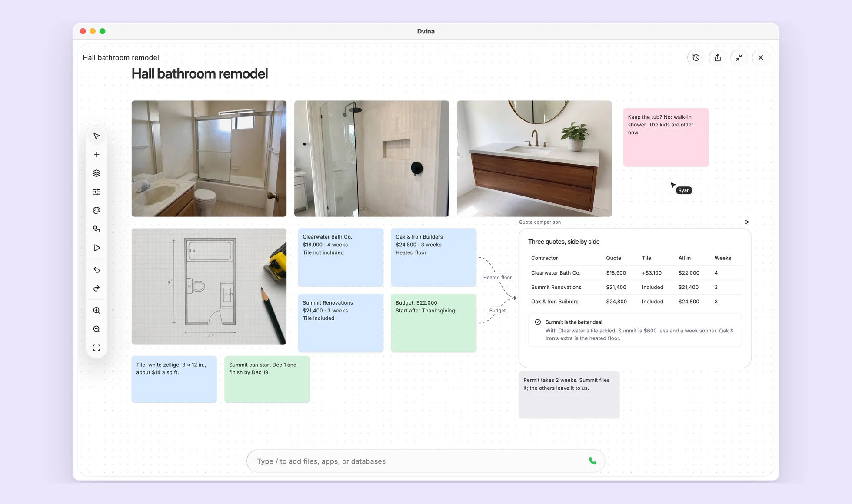
Task: Select the Clearwater Bath Co. blue note
Action: tap(341, 257)
